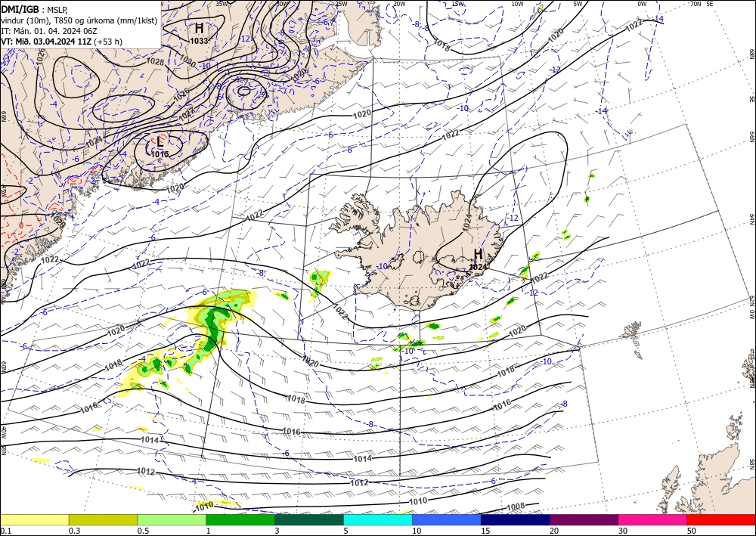Click the pink 30–50 legend swatch
This screenshot has height=536, width=756.
[653, 519]
